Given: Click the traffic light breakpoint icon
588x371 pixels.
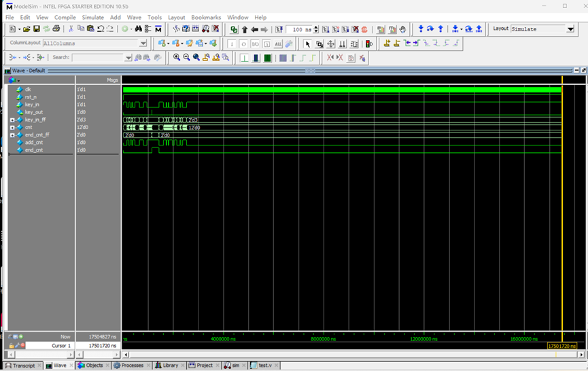Looking at the screenshot, I should [369, 44].
